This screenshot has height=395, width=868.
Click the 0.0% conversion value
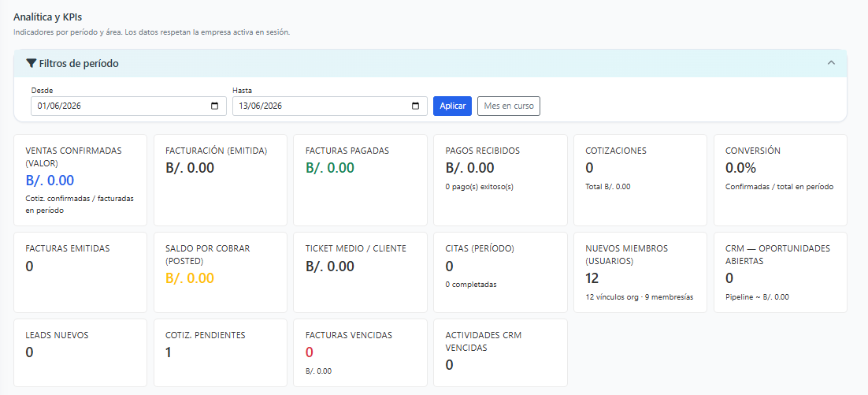tap(740, 168)
